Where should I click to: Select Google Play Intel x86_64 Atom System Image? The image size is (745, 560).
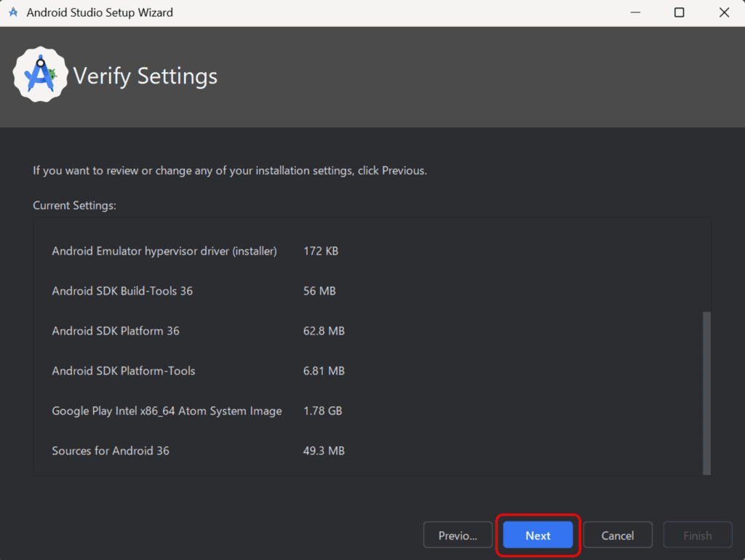(x=167, y=411)
